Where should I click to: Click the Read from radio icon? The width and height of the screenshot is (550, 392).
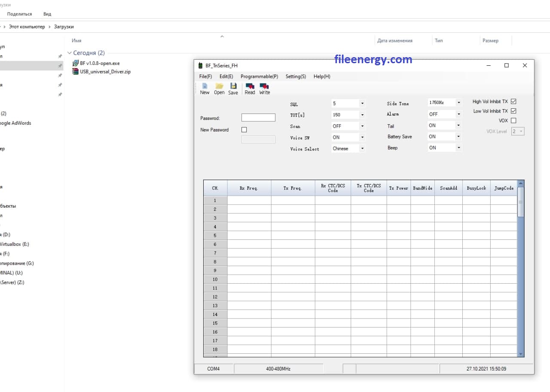coord(250,89)
